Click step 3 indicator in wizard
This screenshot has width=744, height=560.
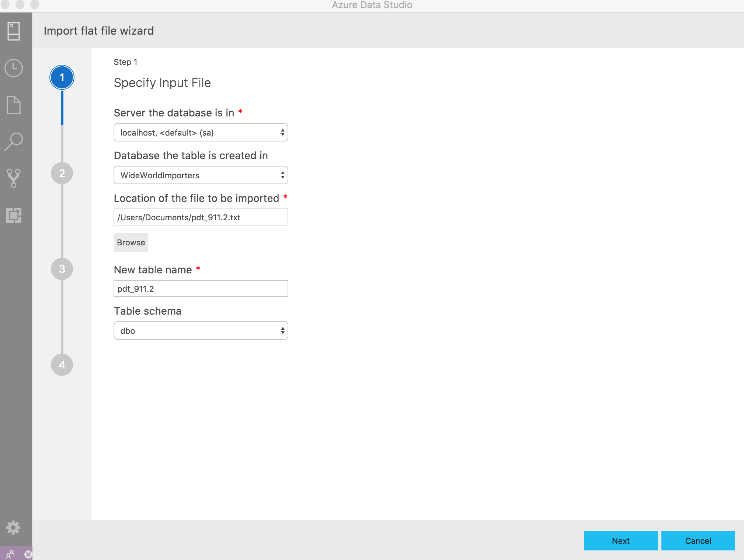point(62,269)
